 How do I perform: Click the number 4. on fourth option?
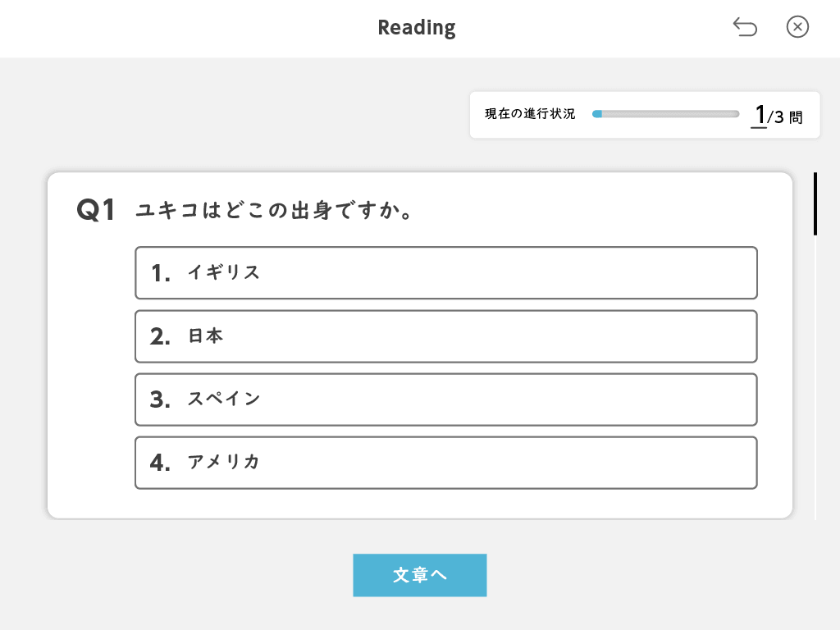pos(161,463)
